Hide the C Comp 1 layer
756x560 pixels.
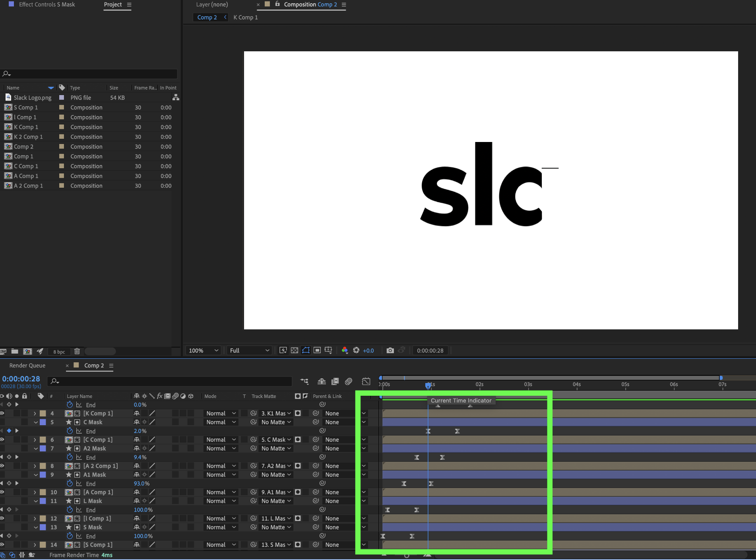(x=2, y=439)
